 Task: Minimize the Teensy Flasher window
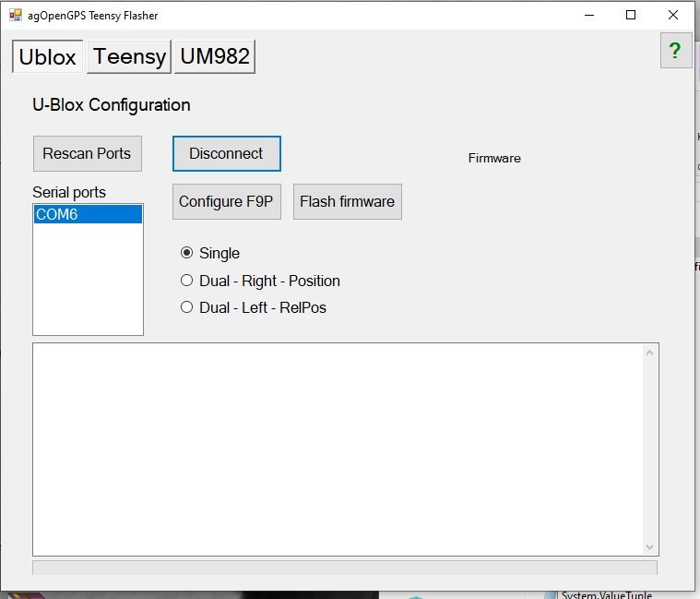588,15
